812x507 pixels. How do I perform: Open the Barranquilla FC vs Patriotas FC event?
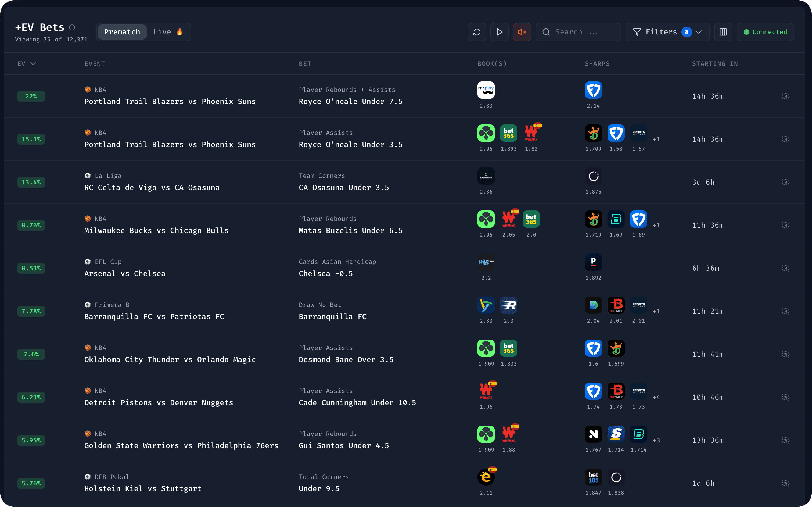tap(154, 316)
